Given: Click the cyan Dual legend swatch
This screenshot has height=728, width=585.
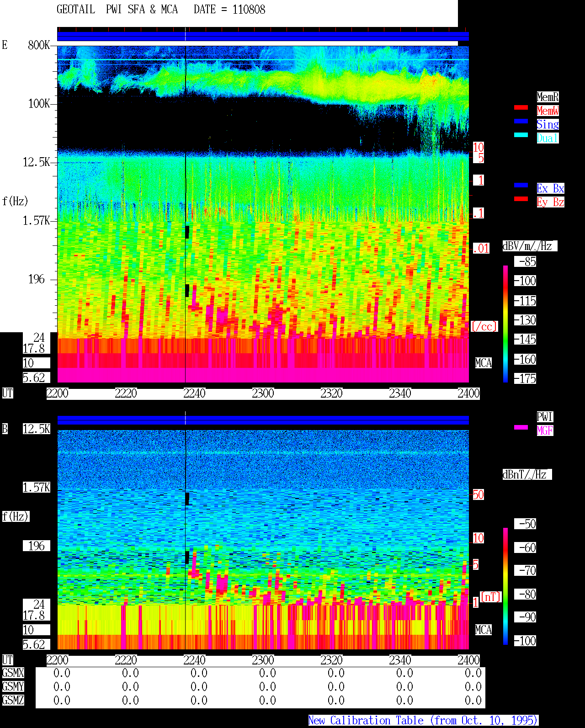Looking at the screenshot, I should pos(521,135).
